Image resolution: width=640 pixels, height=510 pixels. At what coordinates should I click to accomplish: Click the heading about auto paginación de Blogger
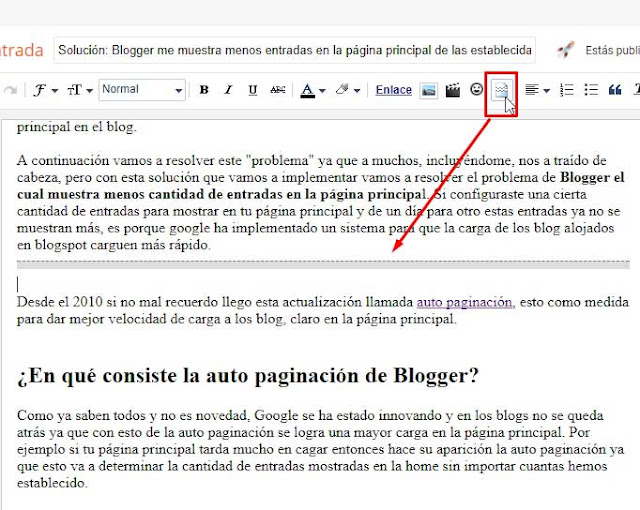(x=248, y=376)
